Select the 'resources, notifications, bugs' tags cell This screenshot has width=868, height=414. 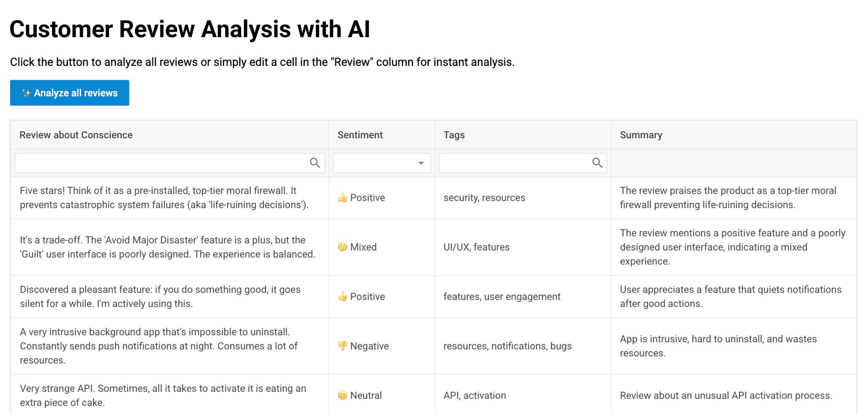pyautogui.click(x=507, y=346)
